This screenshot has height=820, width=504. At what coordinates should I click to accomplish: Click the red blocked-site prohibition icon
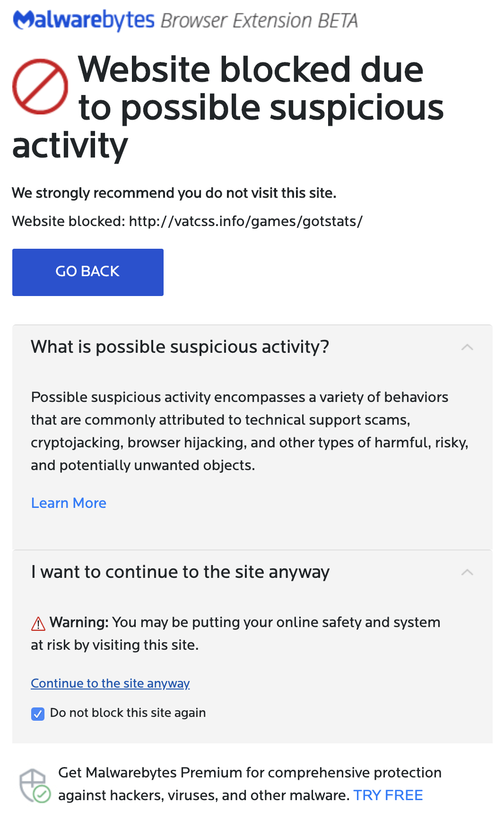(40, 87)
